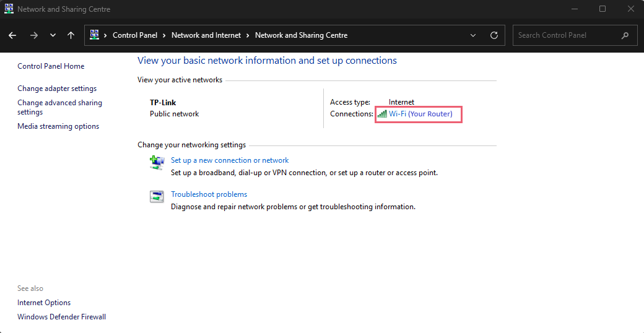
Task: Click the Wi-Fi signal strength icon
Action: click(x=382, y=114)
